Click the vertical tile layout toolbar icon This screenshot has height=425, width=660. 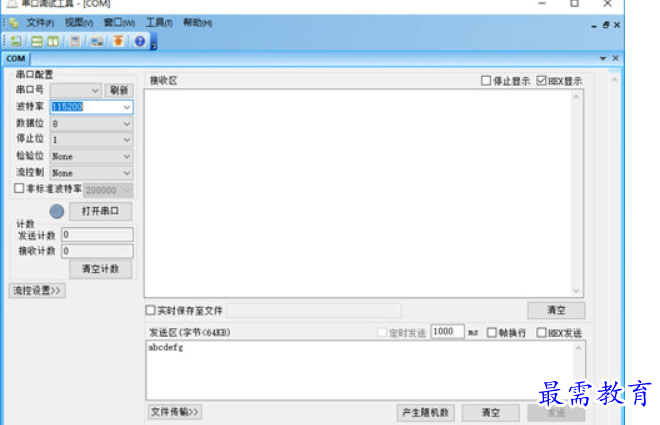point(53,41)
